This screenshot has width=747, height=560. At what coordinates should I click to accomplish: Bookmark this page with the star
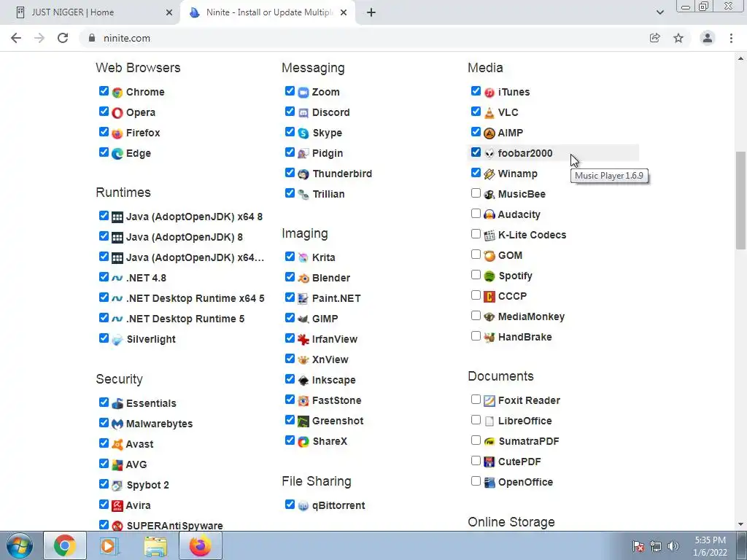coord(678,38)
